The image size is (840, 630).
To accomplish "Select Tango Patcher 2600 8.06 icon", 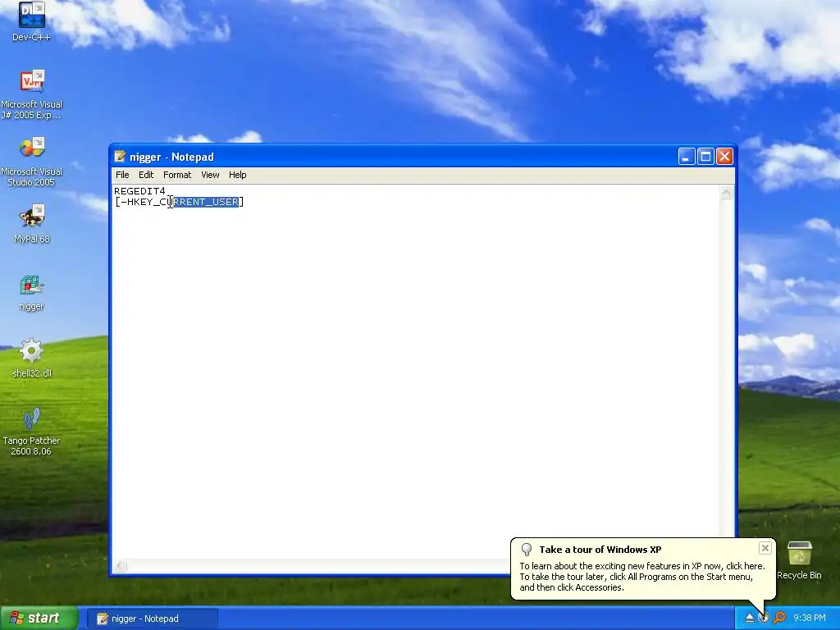I will (31, 431).
